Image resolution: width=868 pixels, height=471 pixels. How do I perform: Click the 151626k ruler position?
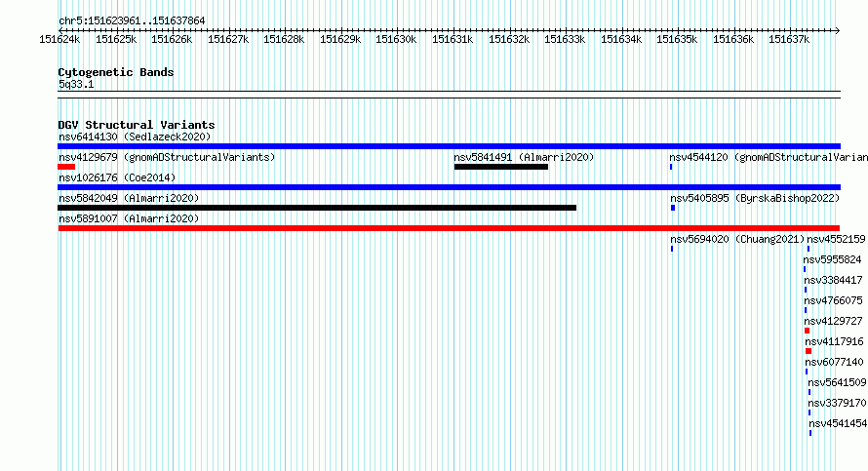[173, 39]
